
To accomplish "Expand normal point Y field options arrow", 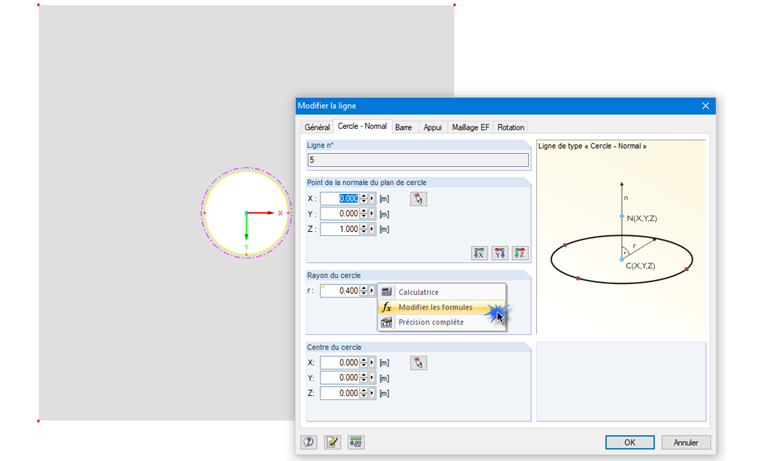I will pyautogui.click(x=372, y=214).
